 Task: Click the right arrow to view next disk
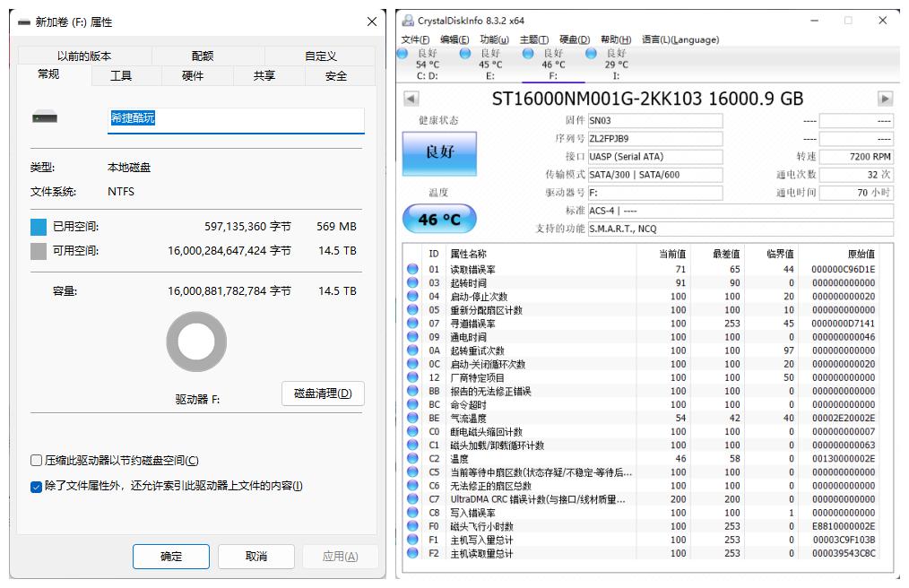884,99
